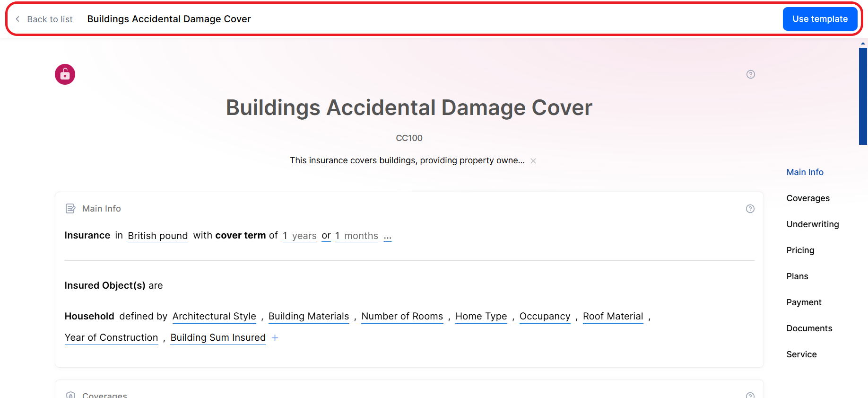Screen dimensions: 868x398
Task: Click the Main Info section help icon
Action: (x=750, y=209)
